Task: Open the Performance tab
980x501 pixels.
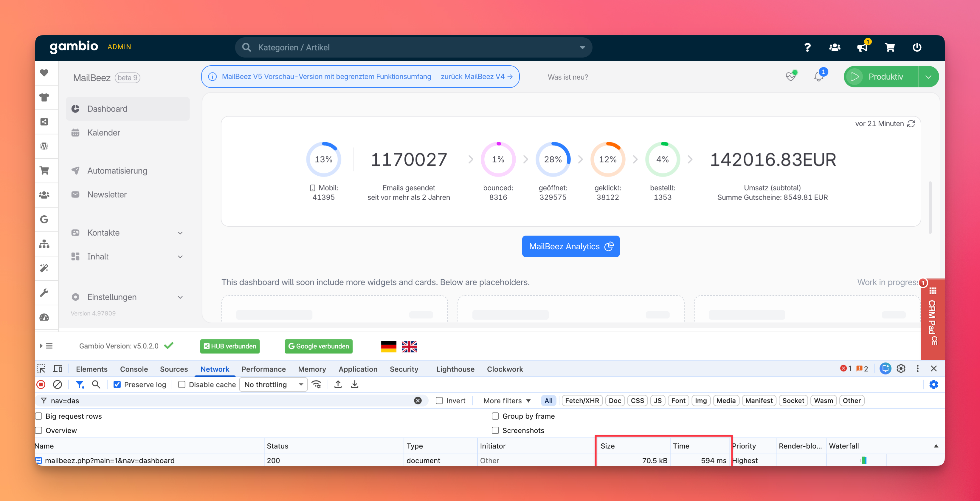Action: [x=264, y=369]
